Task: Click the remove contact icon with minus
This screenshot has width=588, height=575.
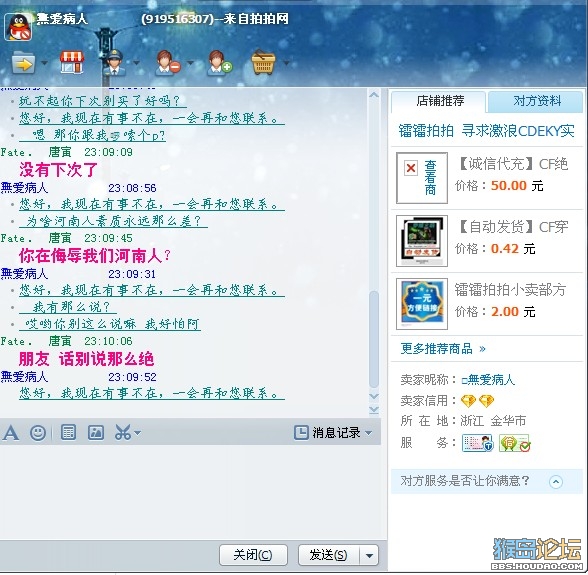Action: 168,63
